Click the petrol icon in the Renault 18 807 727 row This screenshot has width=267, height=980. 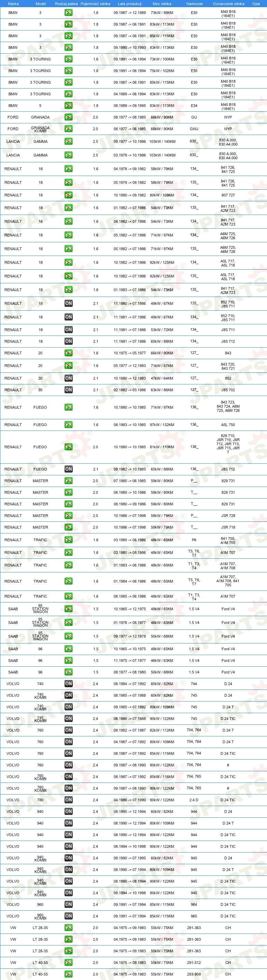coord(69,195)
